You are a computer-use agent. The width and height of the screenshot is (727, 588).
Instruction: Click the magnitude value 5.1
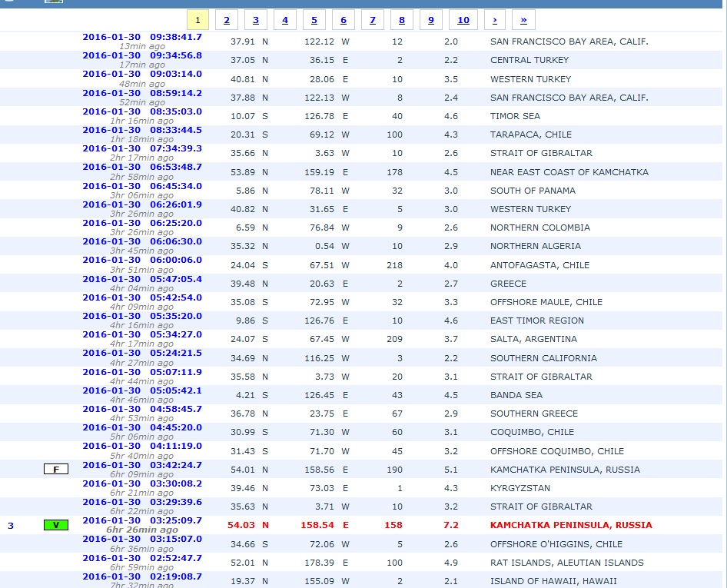(x=451, y=470)
